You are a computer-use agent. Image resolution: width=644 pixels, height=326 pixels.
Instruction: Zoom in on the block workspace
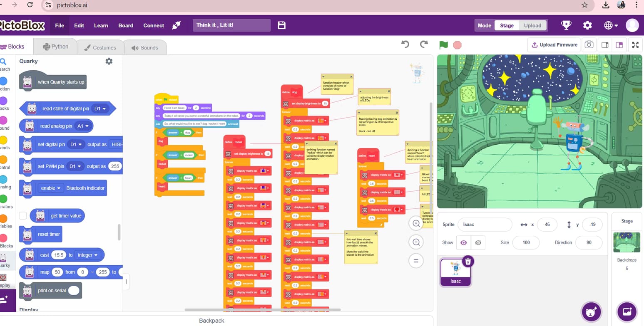(416, 223)
